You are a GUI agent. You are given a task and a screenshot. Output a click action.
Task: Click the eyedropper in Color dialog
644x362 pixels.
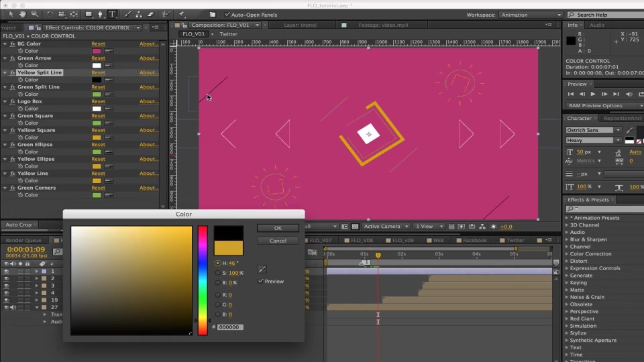[x=262, y=269]
